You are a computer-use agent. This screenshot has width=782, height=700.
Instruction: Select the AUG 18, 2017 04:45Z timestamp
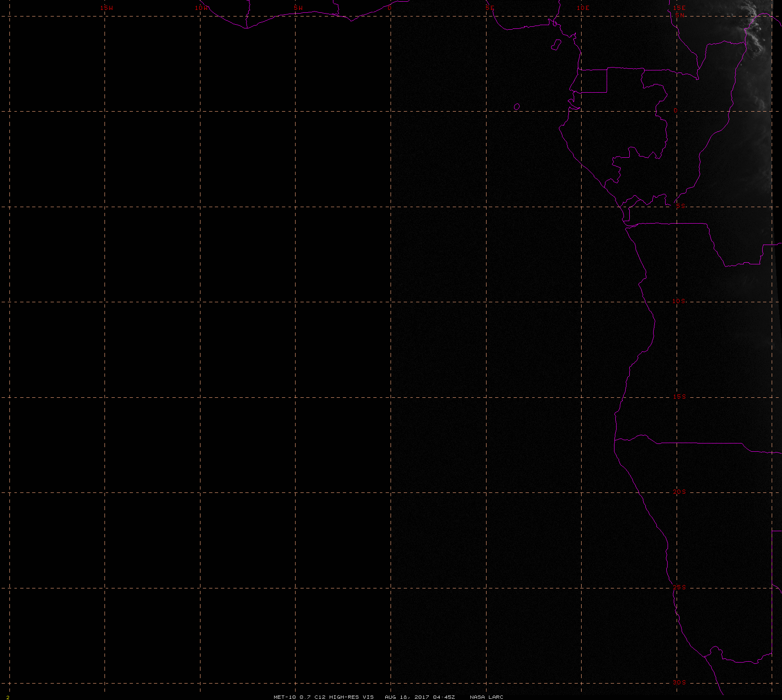click(420, 697)
